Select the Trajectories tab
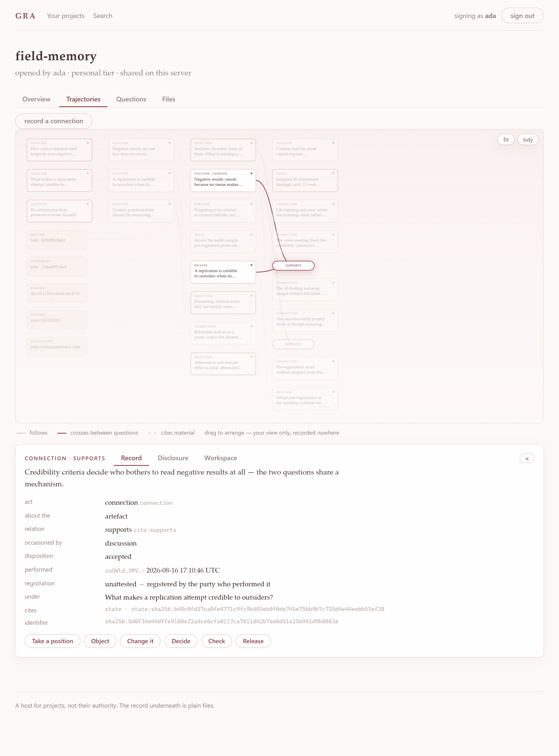This screenshot has height=756, width=559. [x=83, y=99]
